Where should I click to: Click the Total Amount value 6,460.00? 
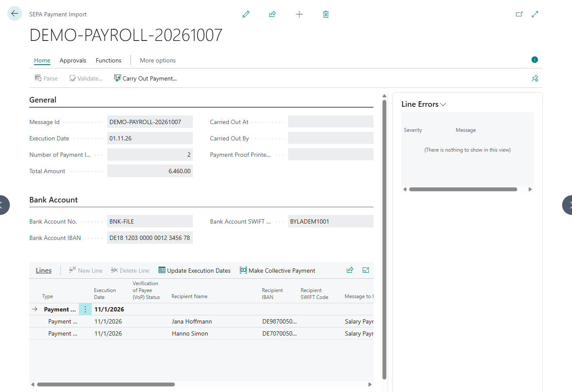[150, 171]
